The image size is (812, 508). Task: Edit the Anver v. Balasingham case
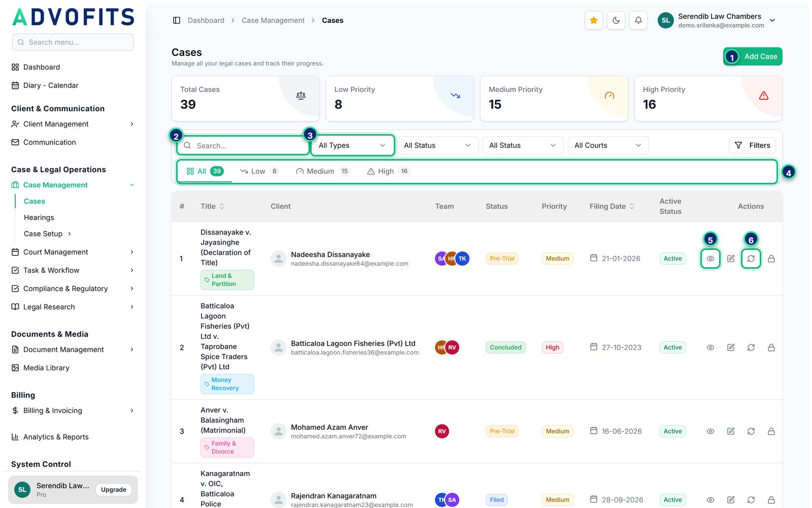(x=731, y=431)
